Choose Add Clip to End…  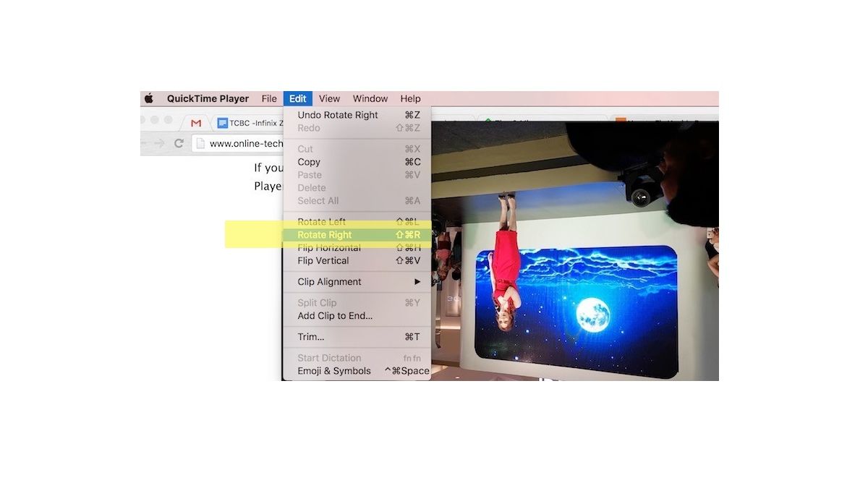[357, 316]
